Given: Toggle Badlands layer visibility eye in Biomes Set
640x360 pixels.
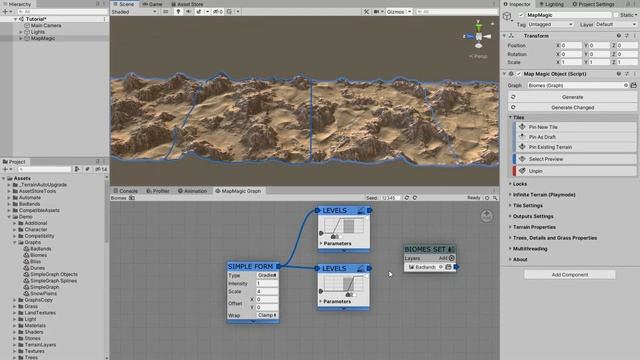Looking at the screenshot, I should coord(441,267).
